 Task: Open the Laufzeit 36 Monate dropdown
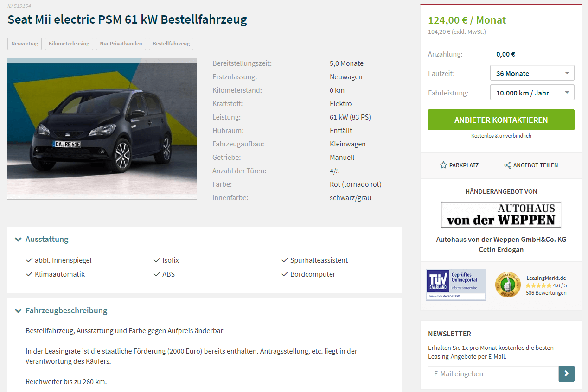tap(532, 73)
